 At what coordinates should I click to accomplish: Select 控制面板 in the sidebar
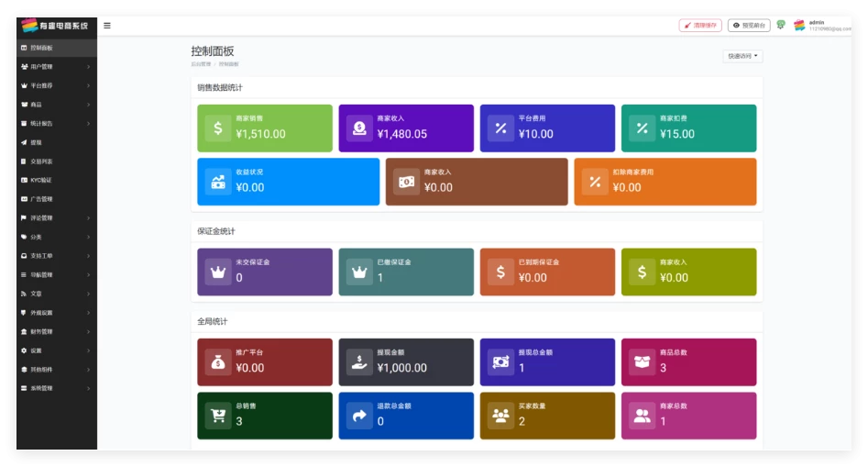tap(41, 48)
